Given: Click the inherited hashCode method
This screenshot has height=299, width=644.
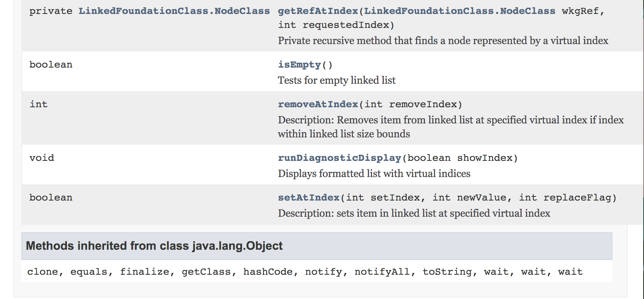Looking at the screenshot, I should pos(268,272).
